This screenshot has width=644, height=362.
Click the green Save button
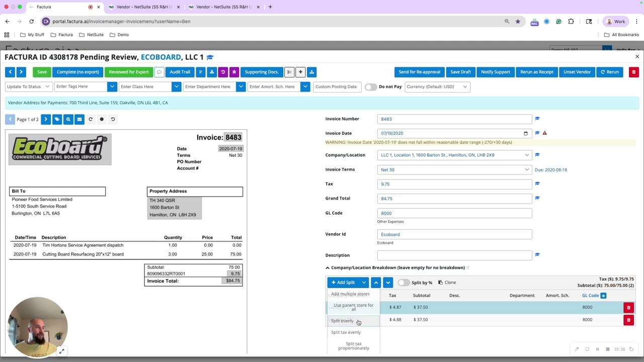42,72
